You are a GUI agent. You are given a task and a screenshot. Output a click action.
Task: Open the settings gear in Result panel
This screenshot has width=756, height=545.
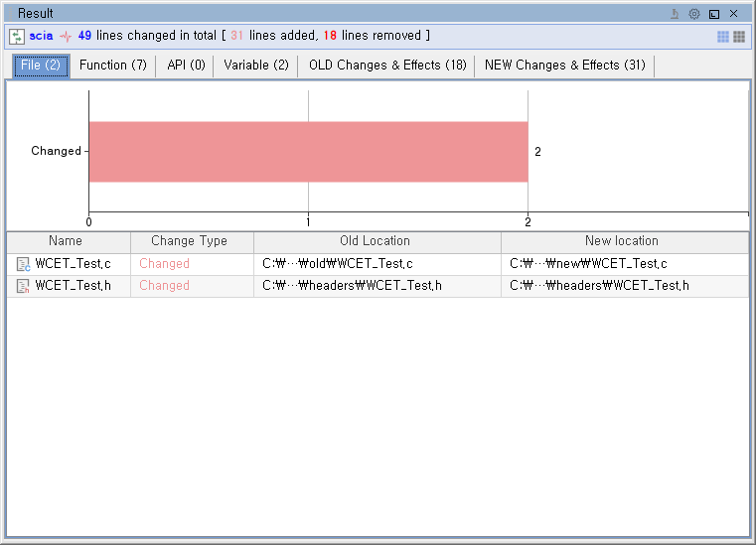pyautogui.click(x=694, y=14)
